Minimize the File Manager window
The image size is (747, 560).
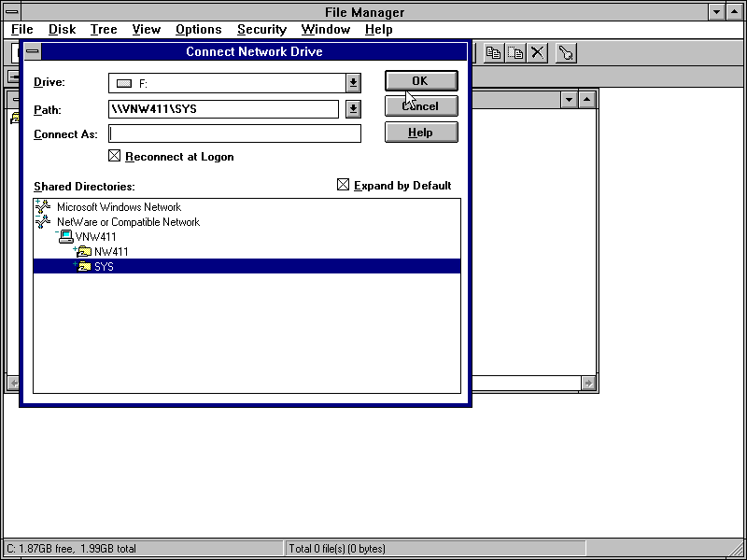[x=716, y=12]
